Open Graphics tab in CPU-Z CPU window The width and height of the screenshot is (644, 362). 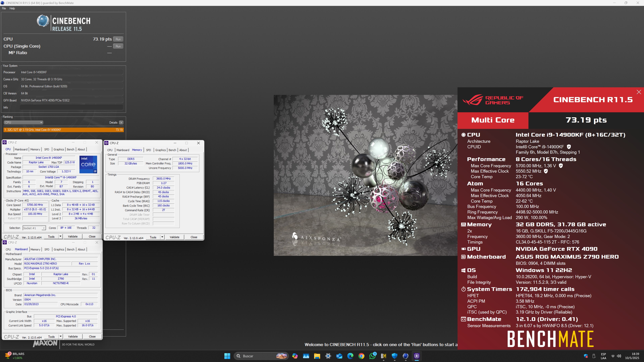[59, 149]
